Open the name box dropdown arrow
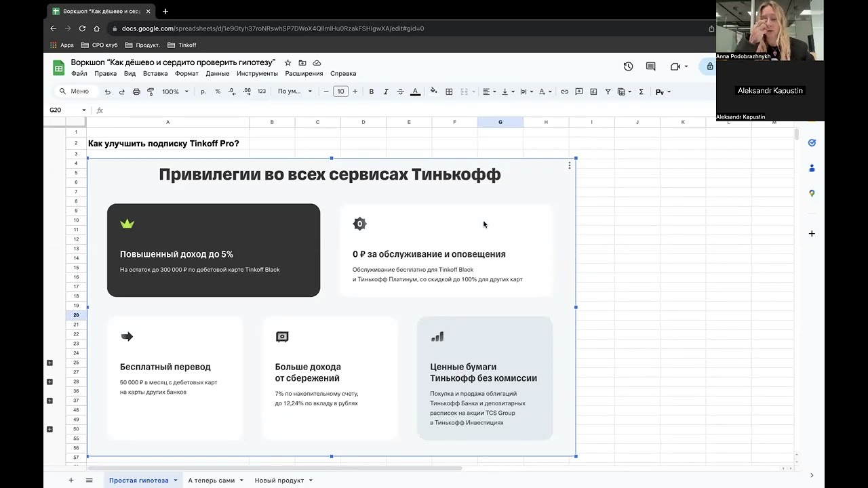The height and width of the screenshot is (488, 868). [84, 110]
